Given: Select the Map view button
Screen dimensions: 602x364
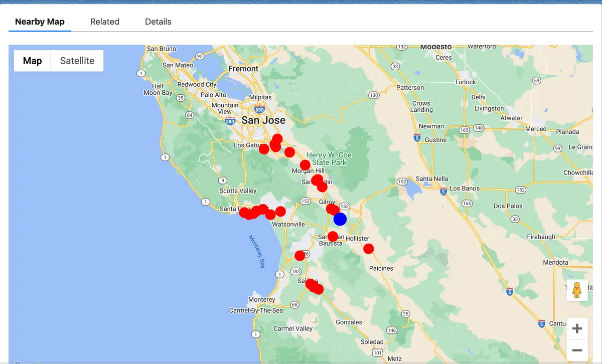Looking at the screenshot, I should click(32, 61).
